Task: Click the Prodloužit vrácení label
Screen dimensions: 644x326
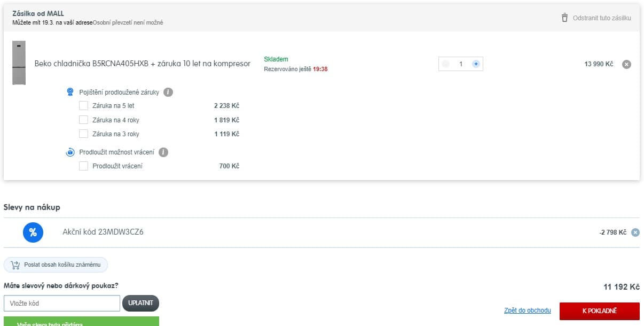Action: (x=117, y=166)
